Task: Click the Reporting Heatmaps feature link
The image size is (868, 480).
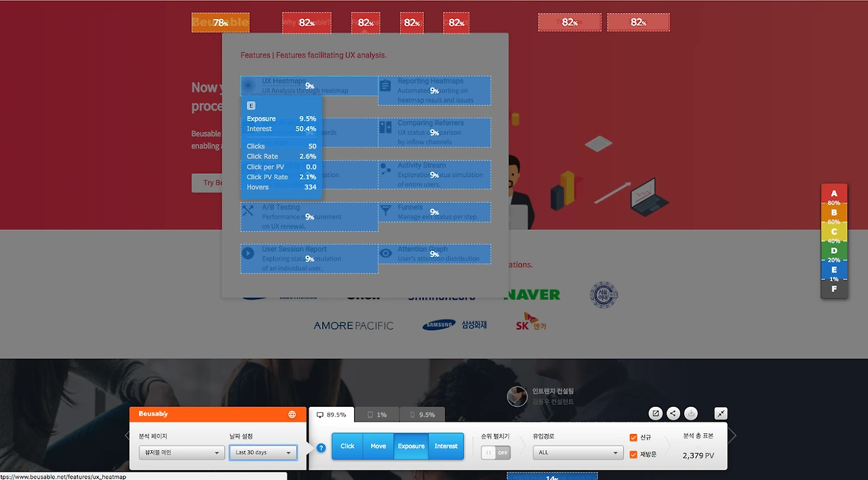Action: (x=435, y=90)
